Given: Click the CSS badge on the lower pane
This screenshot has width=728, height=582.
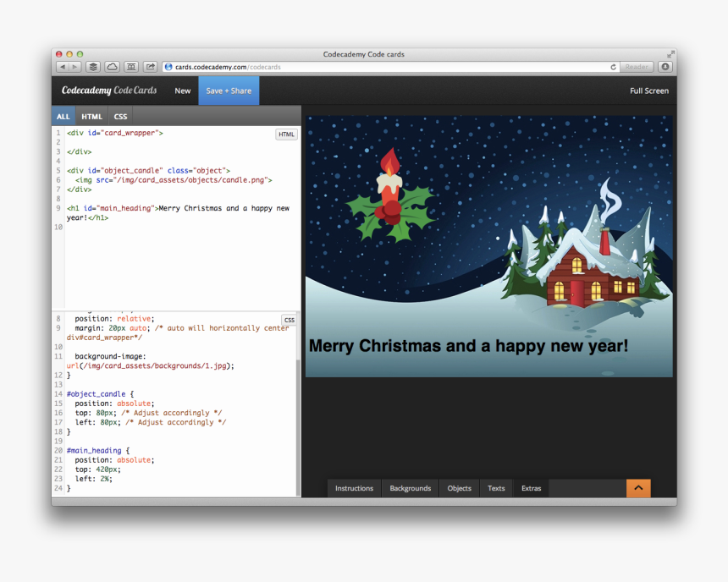Looking at the screenshot, I should coord(288,320).
